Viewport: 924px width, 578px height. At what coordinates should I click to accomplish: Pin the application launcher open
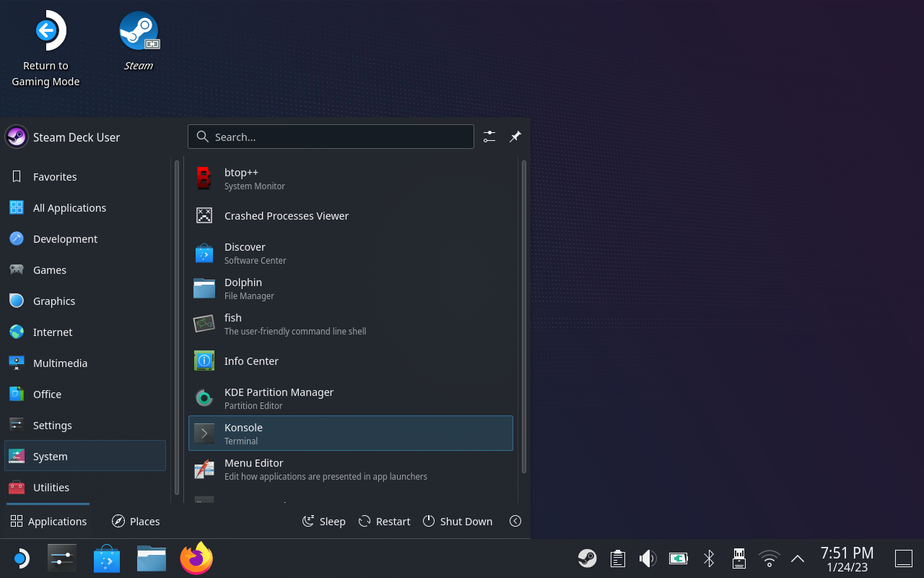coord(515,137)
